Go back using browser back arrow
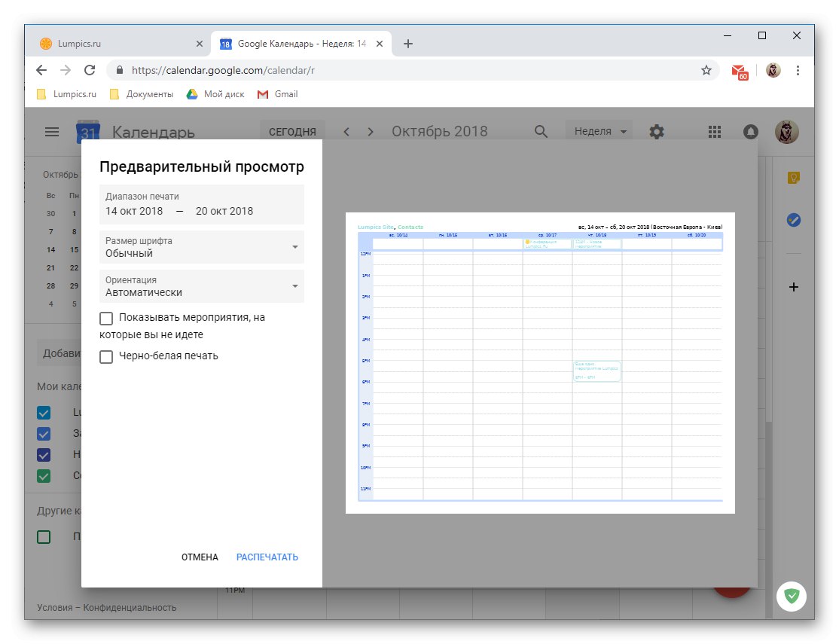Screen dimensions: 839x644 (41, 70)
